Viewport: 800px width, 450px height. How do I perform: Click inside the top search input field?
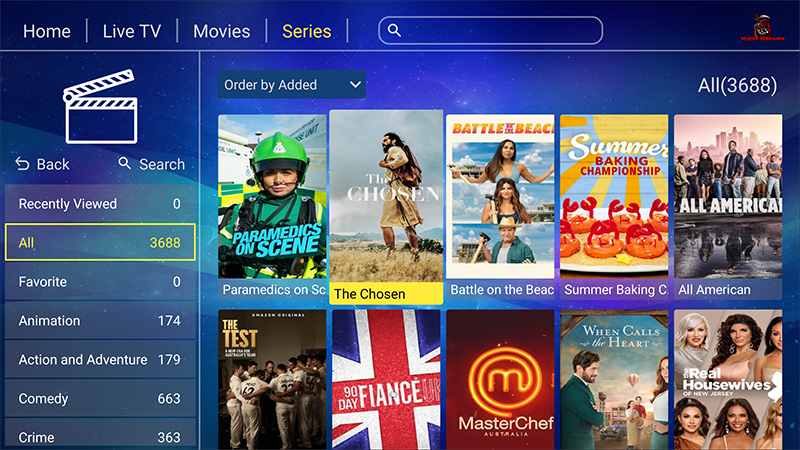click(490, 31)
